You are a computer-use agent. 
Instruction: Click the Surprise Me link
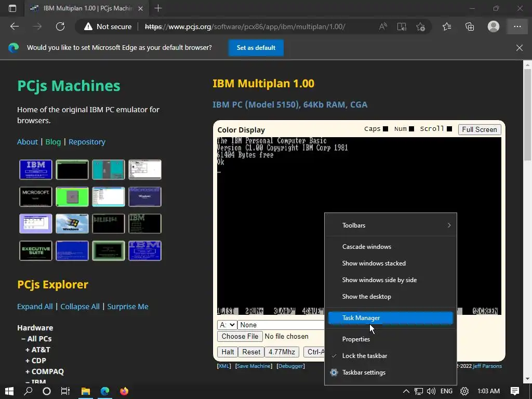click(128, 307)
